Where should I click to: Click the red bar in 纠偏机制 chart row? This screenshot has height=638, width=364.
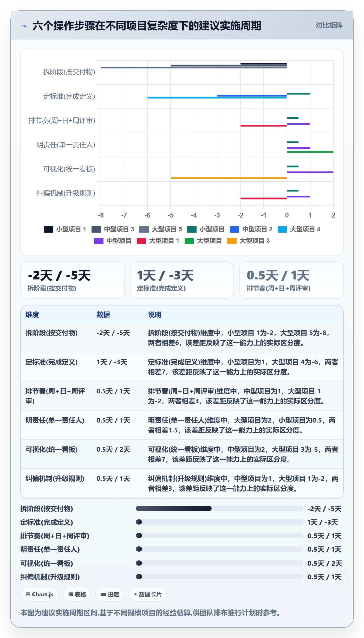264,199
